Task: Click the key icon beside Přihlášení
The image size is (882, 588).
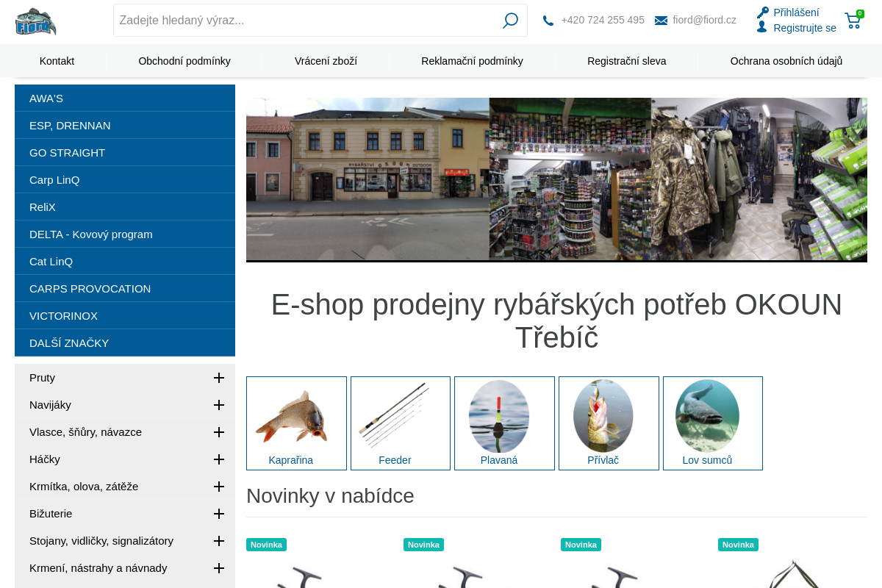Action: point(763,12)
